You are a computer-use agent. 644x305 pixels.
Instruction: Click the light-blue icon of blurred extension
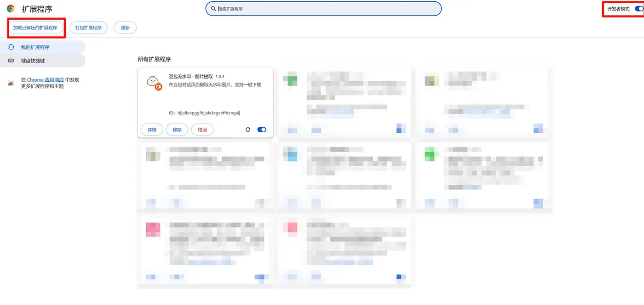click(291, 154)
